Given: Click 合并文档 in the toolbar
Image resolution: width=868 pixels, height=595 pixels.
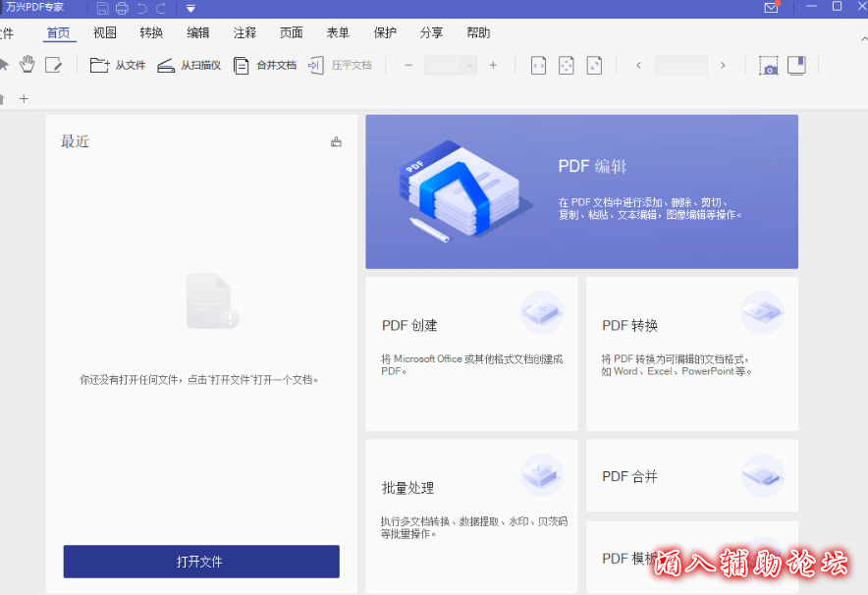Looking at the screenshot, I should point(264,66).
